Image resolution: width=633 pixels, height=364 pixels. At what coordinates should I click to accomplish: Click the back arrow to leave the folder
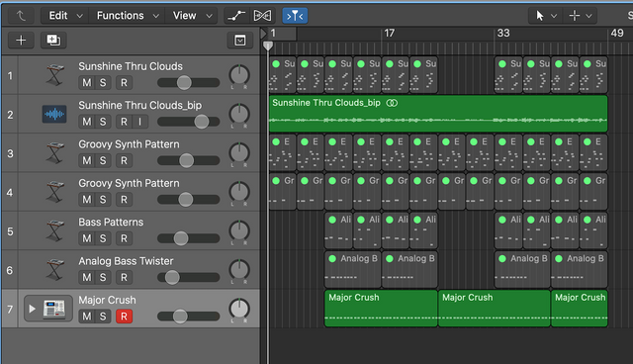coord(21,16)
